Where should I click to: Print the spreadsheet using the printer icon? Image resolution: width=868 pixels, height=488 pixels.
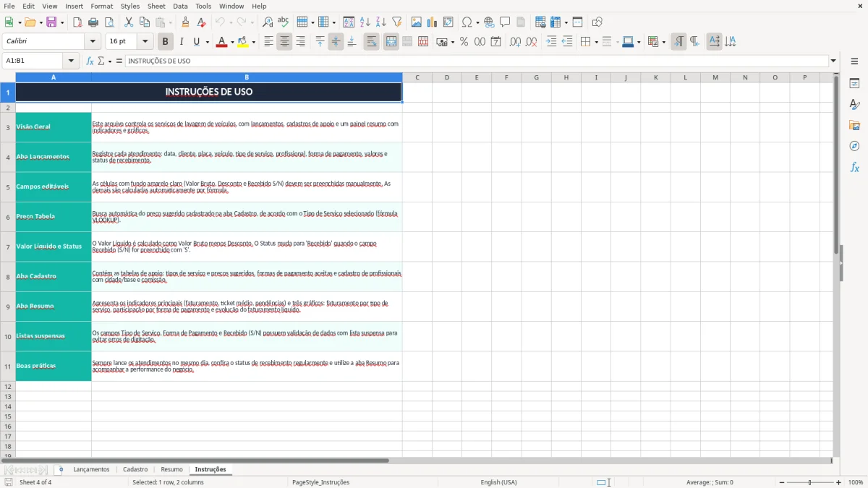coord(93,22)
